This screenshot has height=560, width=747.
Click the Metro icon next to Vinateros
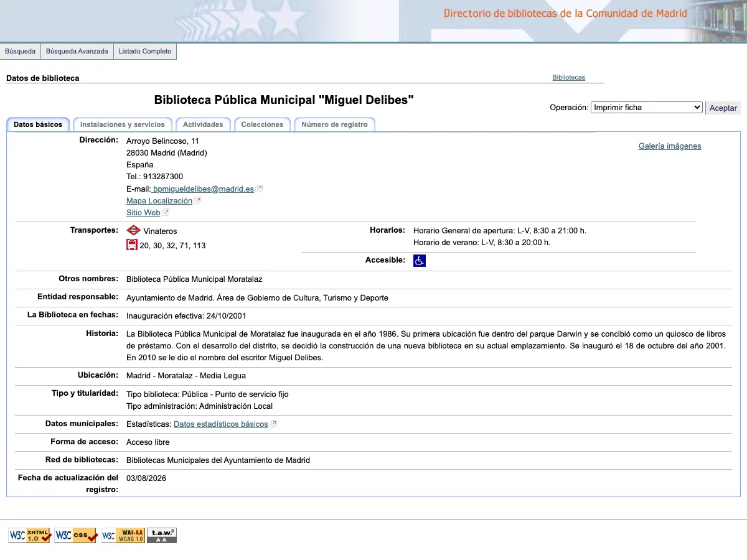click(x=133, y=230)
